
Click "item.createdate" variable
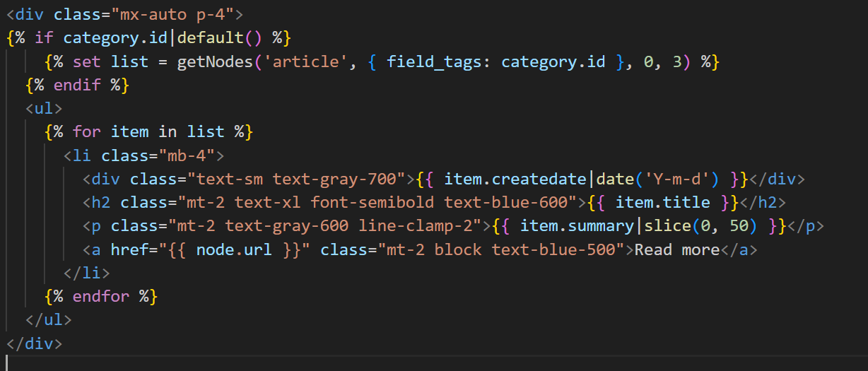[x=515, y=179]
